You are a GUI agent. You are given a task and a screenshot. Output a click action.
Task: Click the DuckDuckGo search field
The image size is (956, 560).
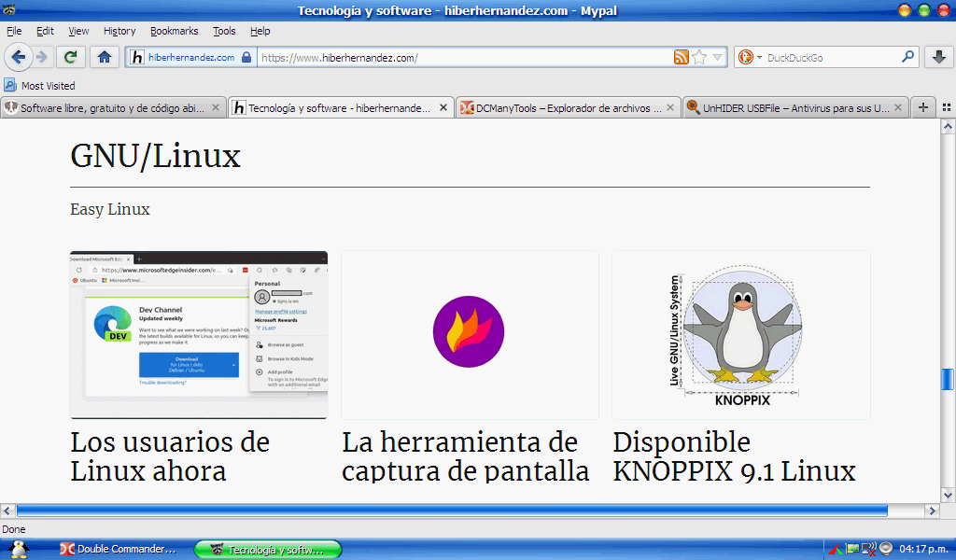[832, 58]
